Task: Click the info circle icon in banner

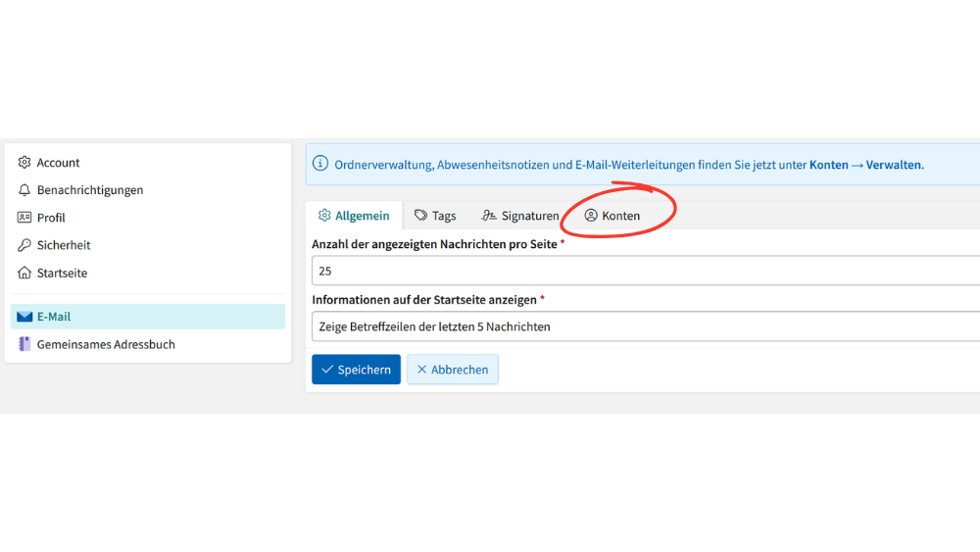Action: (x=320, y=164)
